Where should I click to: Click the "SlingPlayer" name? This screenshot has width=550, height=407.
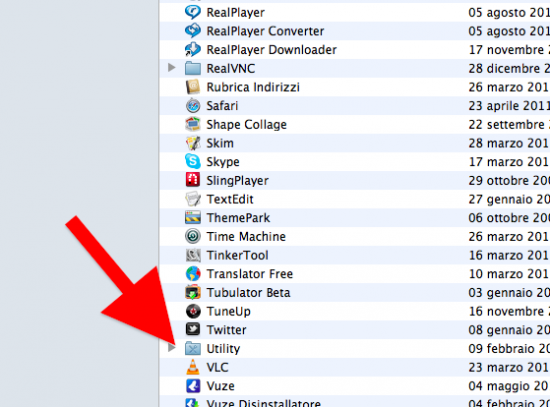click(x=237, y=181)
